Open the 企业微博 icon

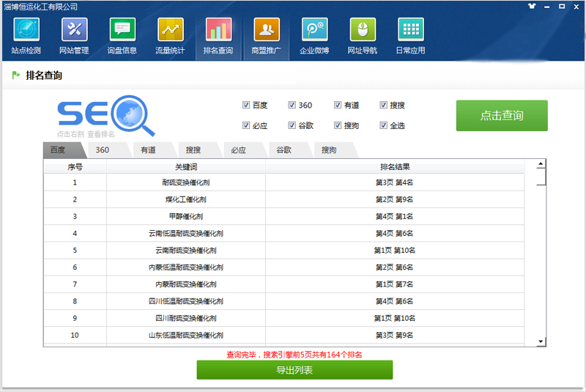[x=315, y=29]
